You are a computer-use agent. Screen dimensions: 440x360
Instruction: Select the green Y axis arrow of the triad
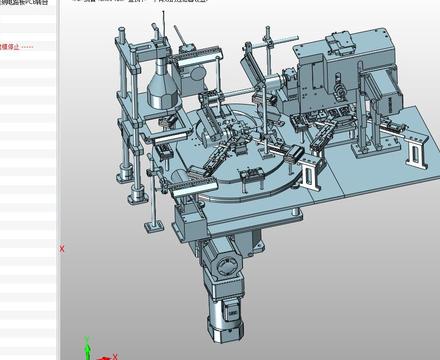click(x=87, y=348)
